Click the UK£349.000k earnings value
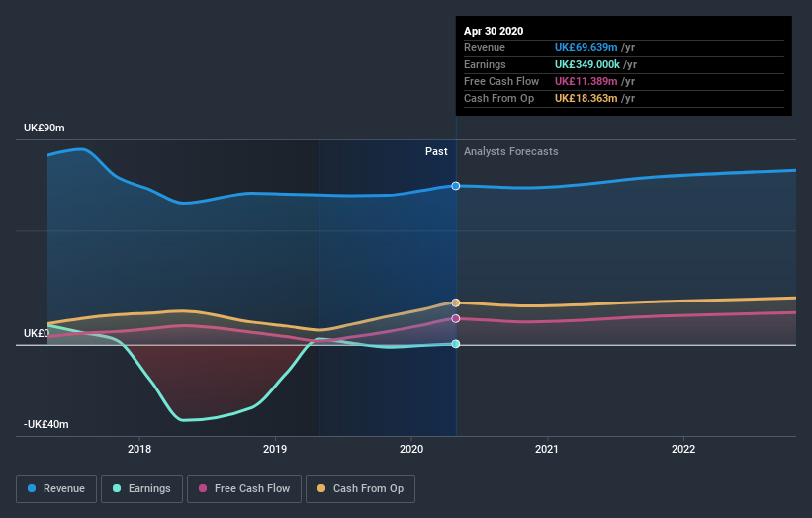The image size is (812, 518). [x=587, y=64]
